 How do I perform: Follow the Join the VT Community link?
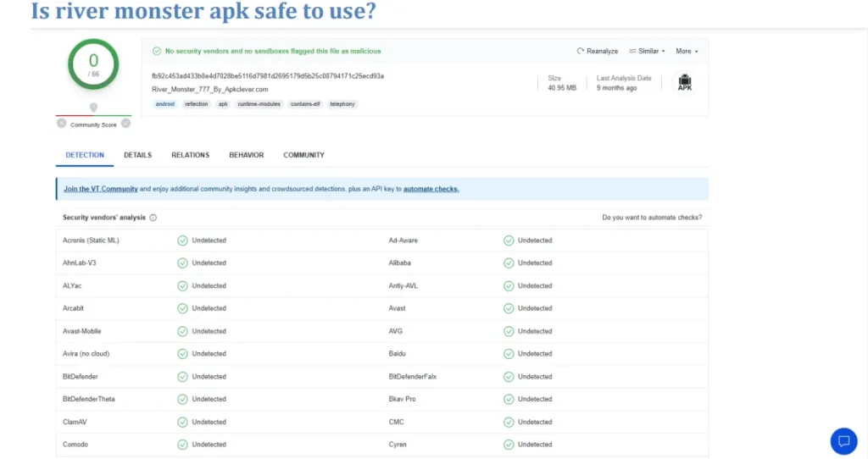(101, 189)
